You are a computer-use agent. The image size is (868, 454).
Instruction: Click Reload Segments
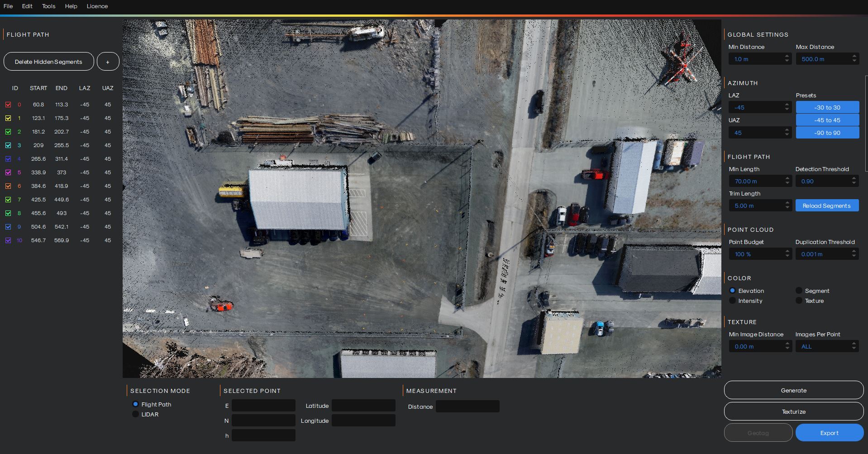coord(827,205)
